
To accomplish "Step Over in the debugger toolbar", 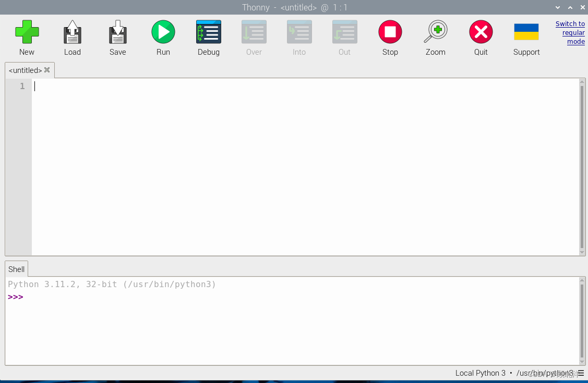I will (x=254, y=32).
